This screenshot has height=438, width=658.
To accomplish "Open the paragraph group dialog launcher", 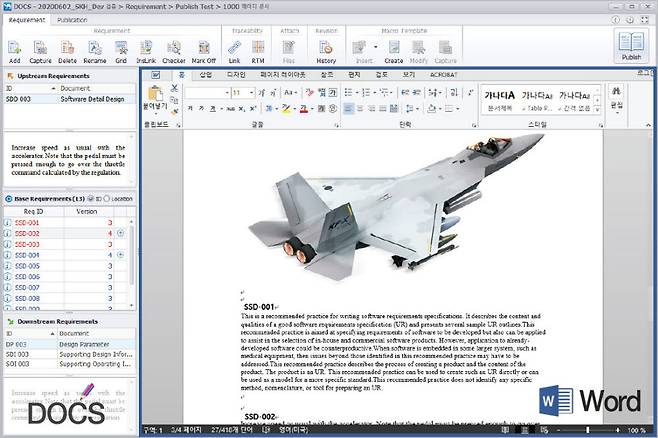I will click(474, 125).
